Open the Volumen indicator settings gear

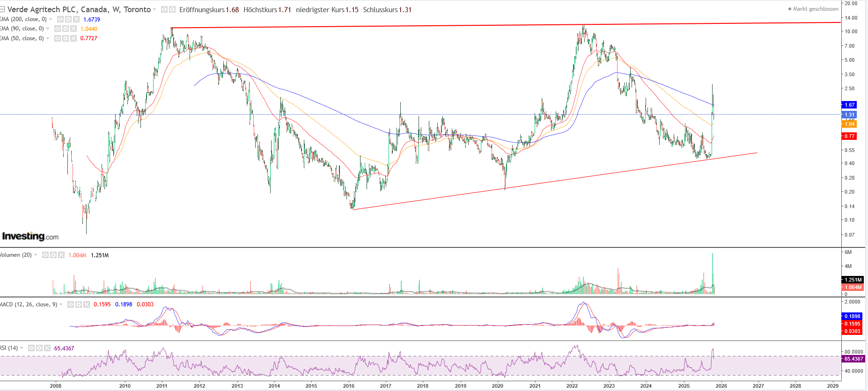tap(53, 255)
